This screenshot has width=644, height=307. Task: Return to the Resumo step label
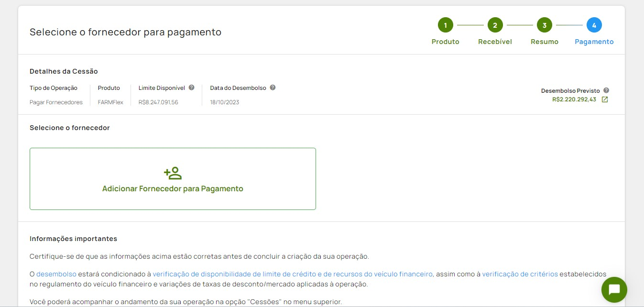tap(544, 42)
